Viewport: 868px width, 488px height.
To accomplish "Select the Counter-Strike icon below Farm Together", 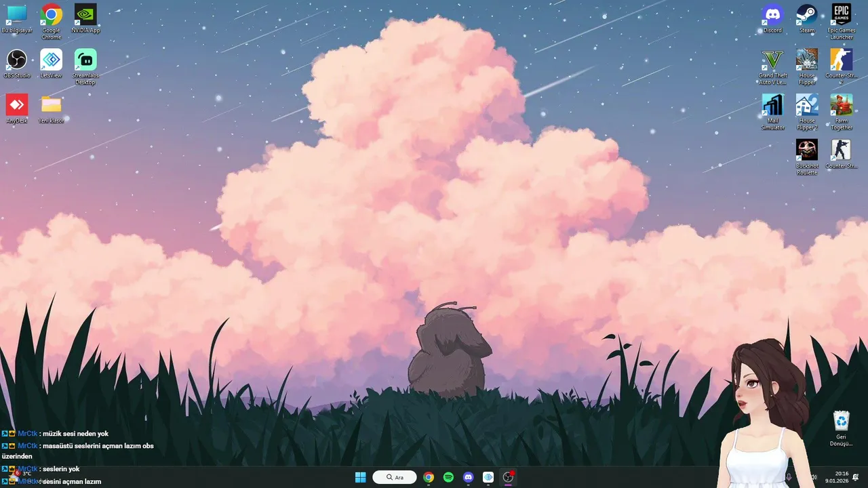I will [842, 155].
